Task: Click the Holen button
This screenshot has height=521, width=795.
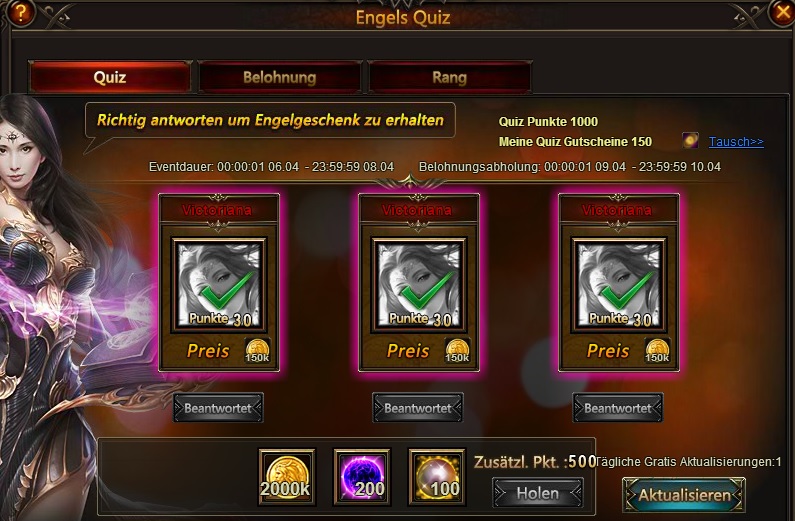Action: (537, 493)
